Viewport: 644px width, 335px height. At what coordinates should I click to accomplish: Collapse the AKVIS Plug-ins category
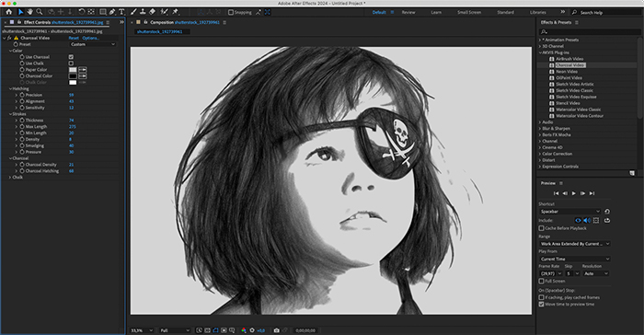540,52
